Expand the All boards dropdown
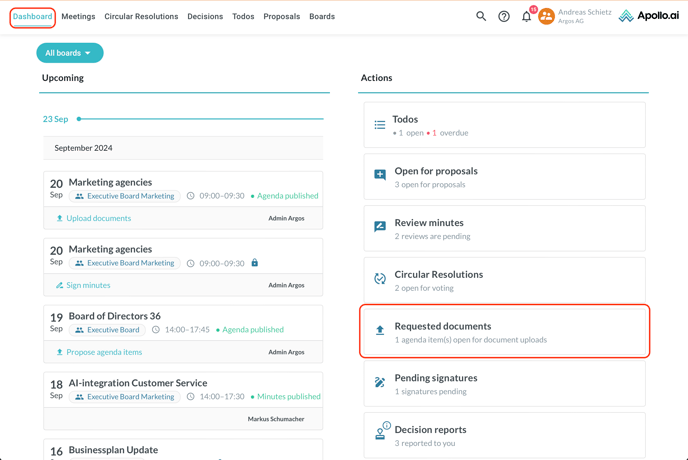 click(x=69, y=53)
